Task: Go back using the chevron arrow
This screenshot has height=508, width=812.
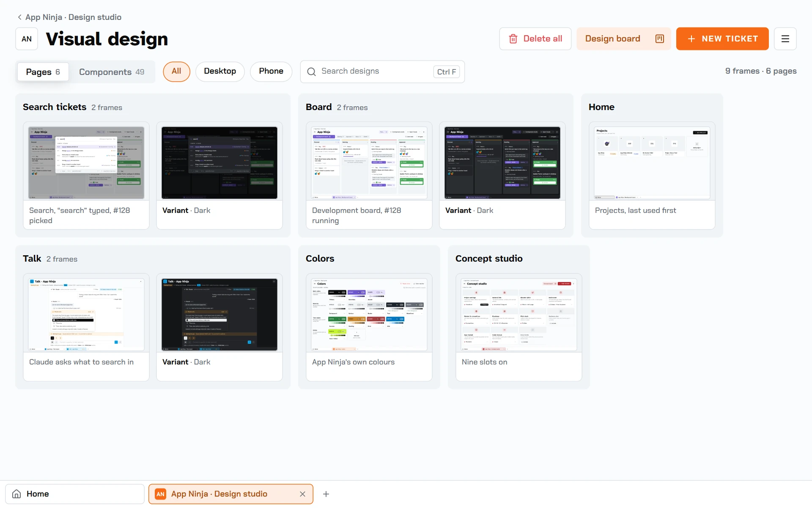Action: tap(19, 17)
